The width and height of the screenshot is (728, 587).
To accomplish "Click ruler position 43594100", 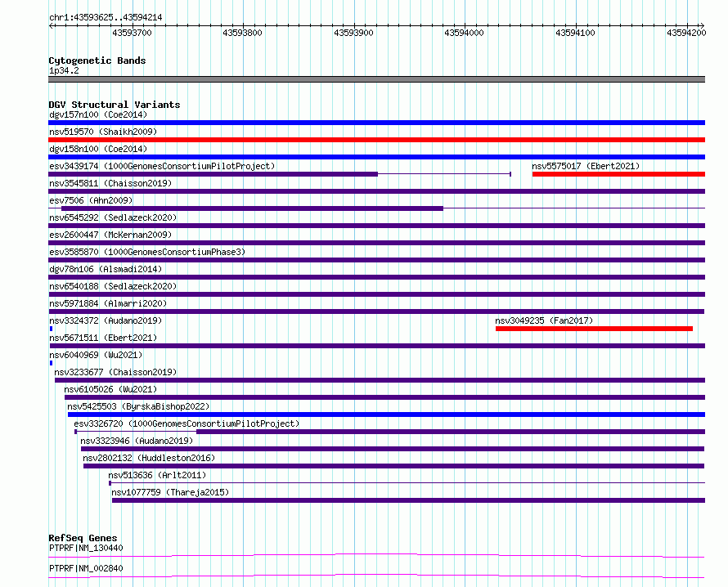I will (575, 33).
